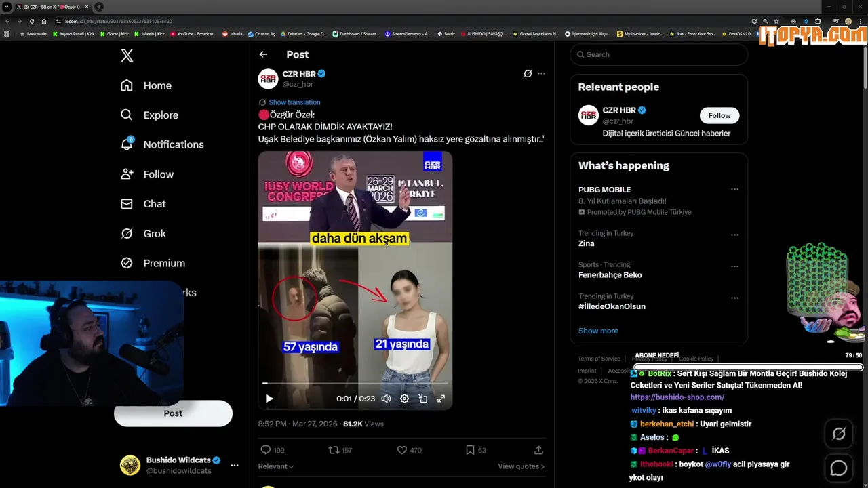The height and width of the screenshot is (488, 868).
Task: Mute the video with the speaker icon
Action: pyautogui.click(x=386, y=399)
